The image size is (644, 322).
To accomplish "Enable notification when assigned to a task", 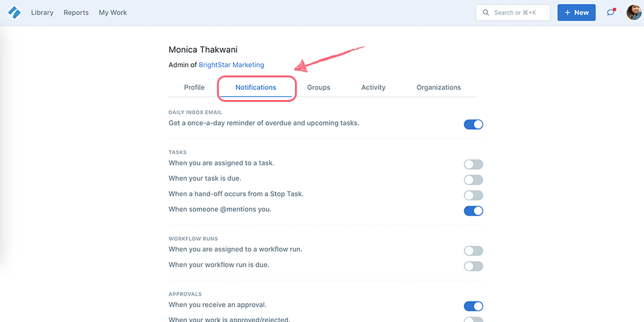I will (x=474, y=165).
